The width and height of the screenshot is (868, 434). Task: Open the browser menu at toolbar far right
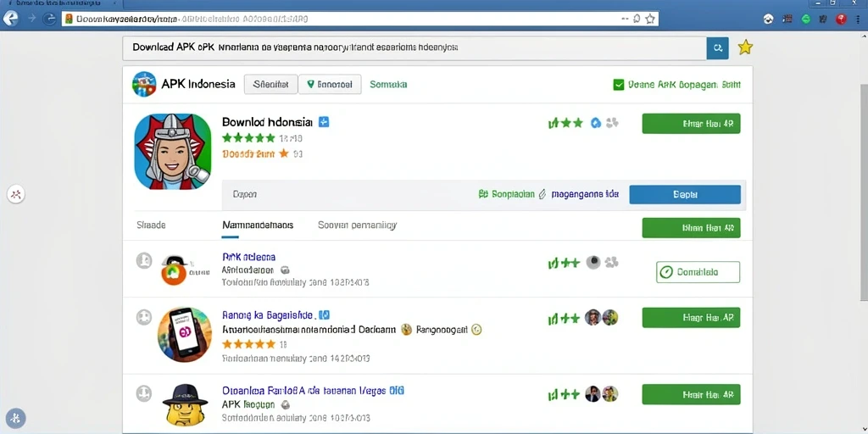860,19
